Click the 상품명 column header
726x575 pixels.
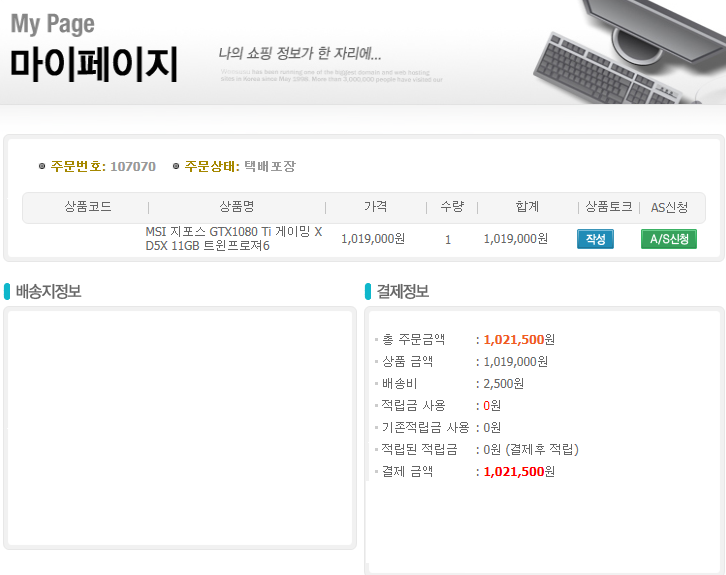237,207
